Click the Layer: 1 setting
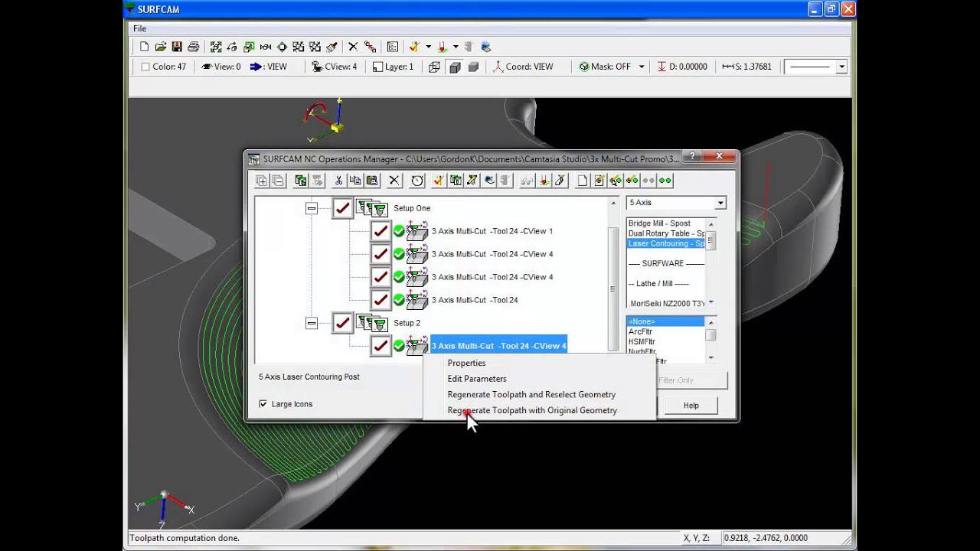Screen dimensions: 980x551 tap(393, 67)
